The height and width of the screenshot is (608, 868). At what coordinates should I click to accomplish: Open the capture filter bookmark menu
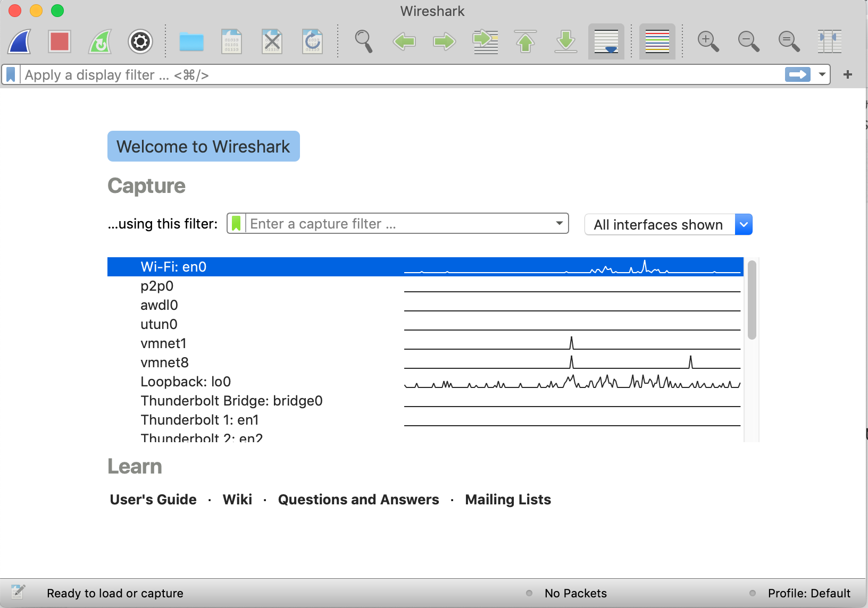pyautogui.click(x=236, y=224)
